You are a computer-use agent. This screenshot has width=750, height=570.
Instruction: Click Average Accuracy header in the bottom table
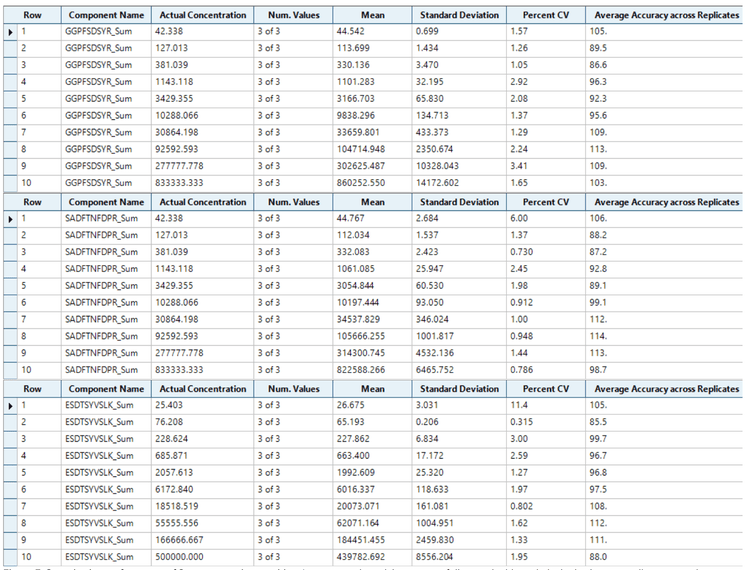pos(666,388)
